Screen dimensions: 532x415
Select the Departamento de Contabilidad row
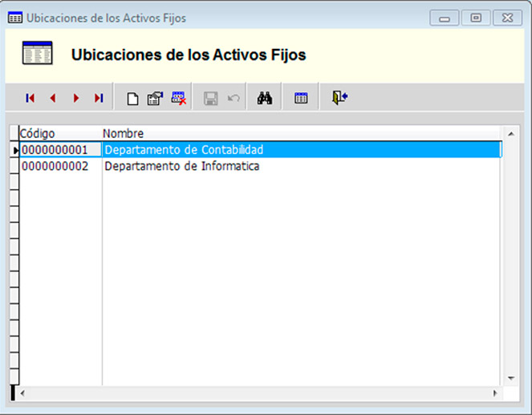point(184,150)
